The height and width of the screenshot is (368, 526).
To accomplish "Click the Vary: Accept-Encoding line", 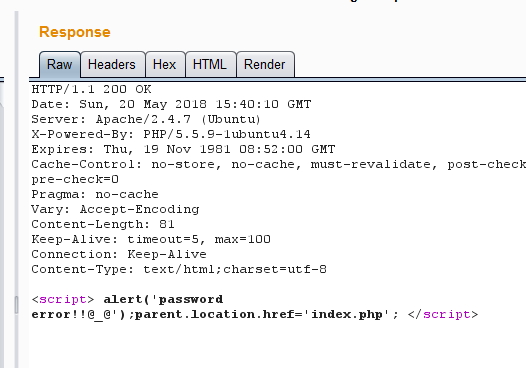I will [x=115, y=209].
